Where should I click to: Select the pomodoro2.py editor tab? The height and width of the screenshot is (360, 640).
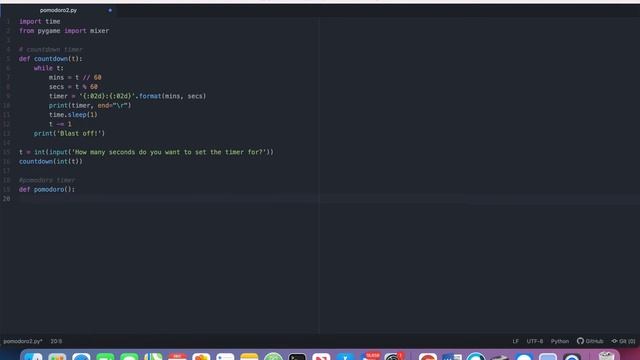tap(58, 10)
